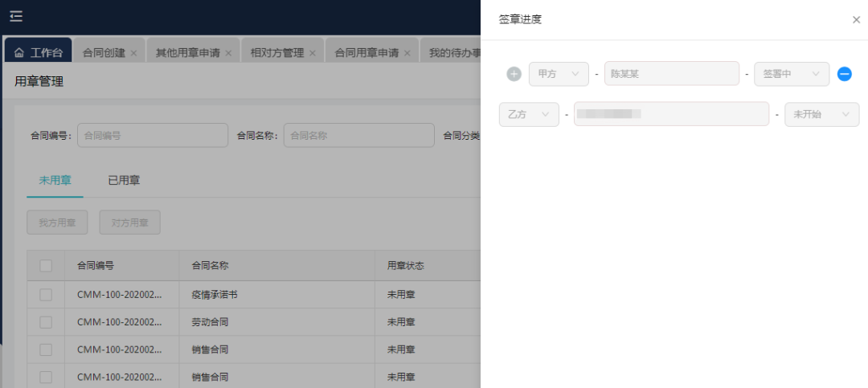Click the gray plus add-row icon

[x=514, y=74]
